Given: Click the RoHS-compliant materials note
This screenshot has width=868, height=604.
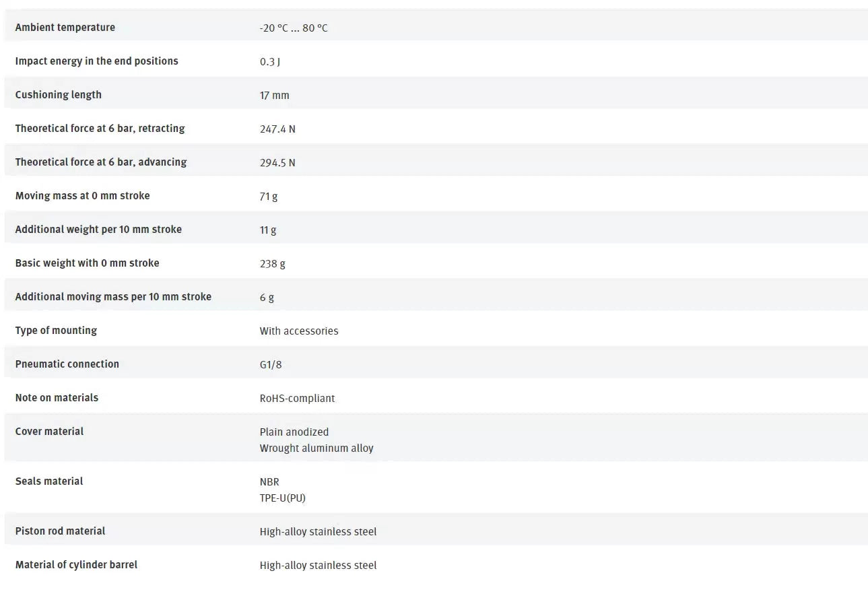Looking at the screenshot, I should pos(297,399).
